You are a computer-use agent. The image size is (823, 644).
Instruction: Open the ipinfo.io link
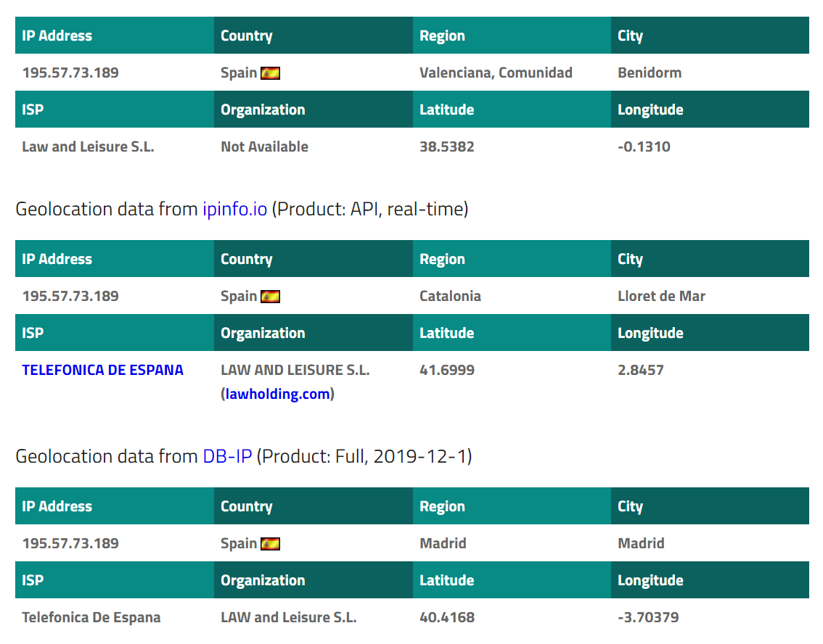(234, 210)
